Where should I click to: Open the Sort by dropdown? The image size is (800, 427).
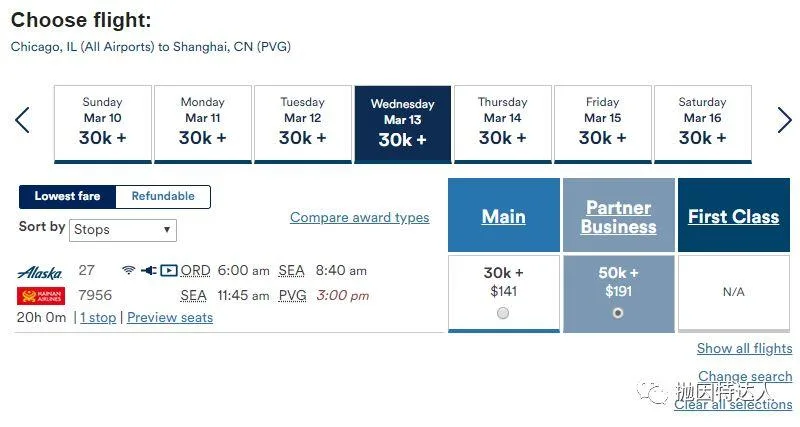123,230
